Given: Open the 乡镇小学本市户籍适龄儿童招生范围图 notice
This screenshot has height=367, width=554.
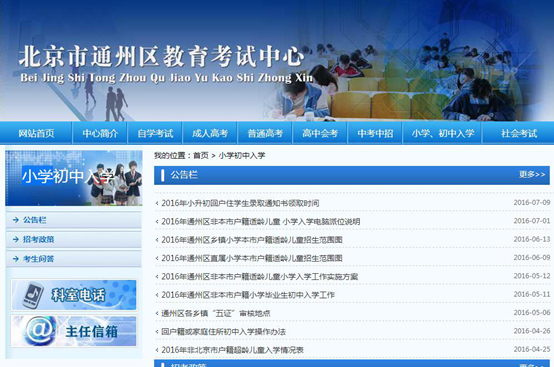Looking at the screenshot, I should pos(252,240).
